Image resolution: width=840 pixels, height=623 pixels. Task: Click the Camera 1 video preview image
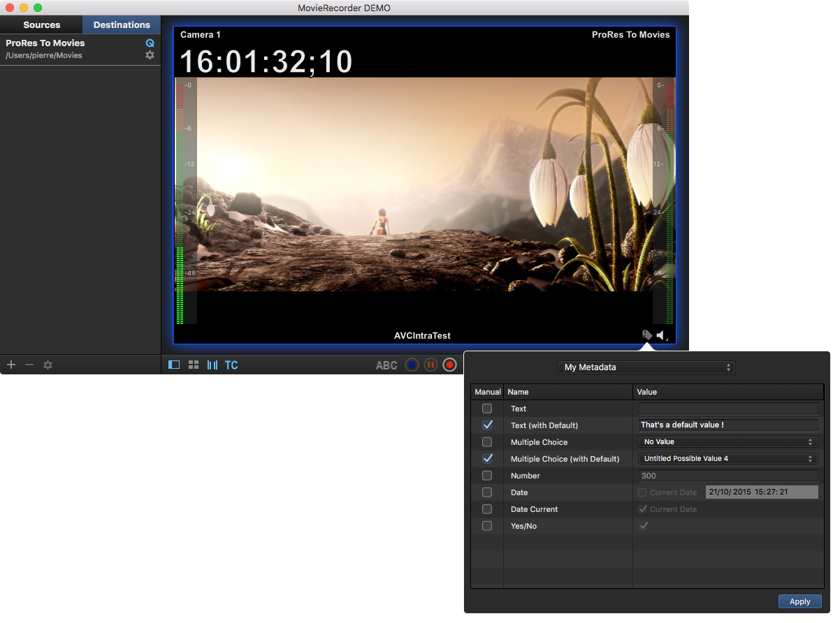(x=425, y=184)
